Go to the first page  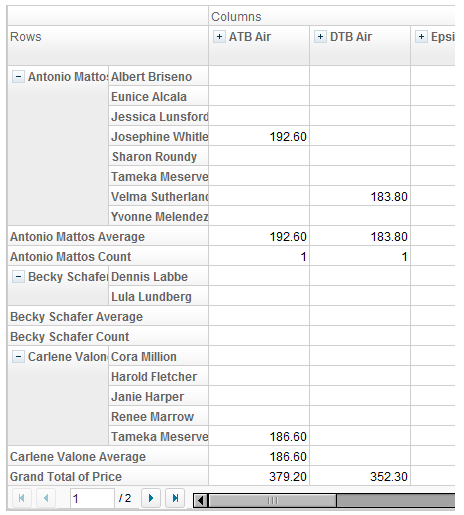point(22,498)
